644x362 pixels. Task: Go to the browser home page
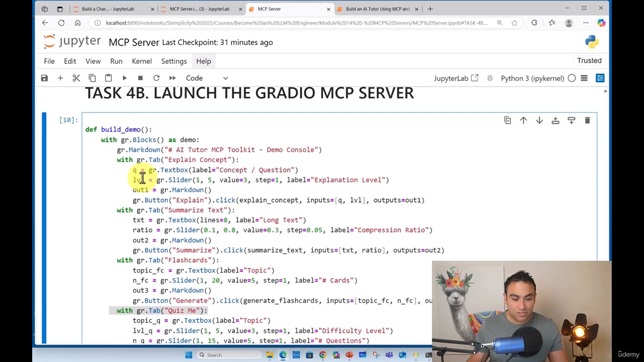click(77, 23)
